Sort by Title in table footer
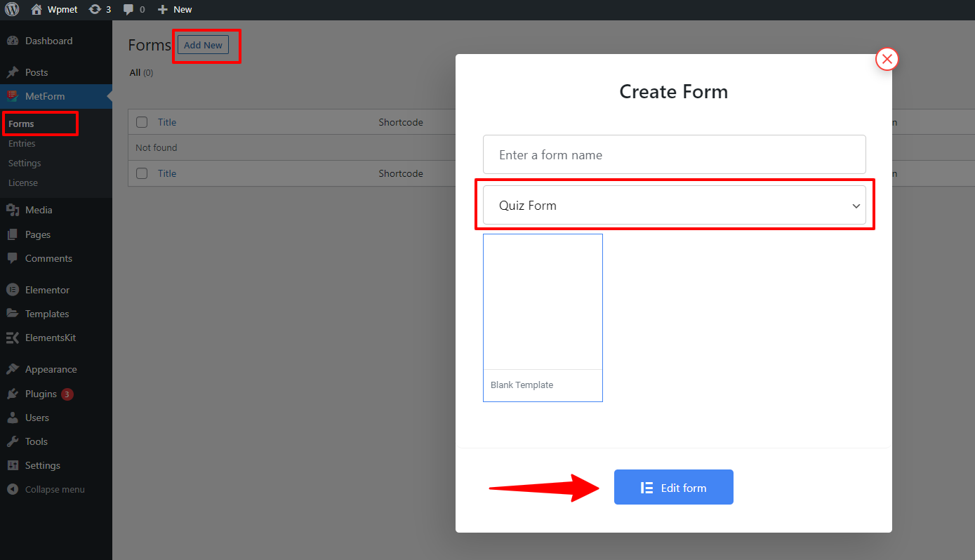Image resolution: width=975 pixels, height=560 pixels. [167, 173]
